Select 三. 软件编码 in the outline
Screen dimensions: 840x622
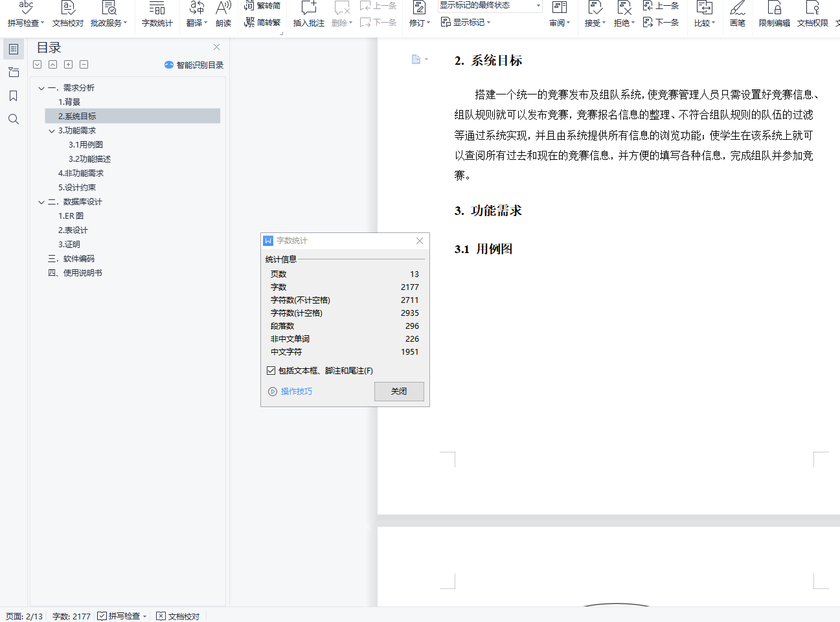point(71,259)
